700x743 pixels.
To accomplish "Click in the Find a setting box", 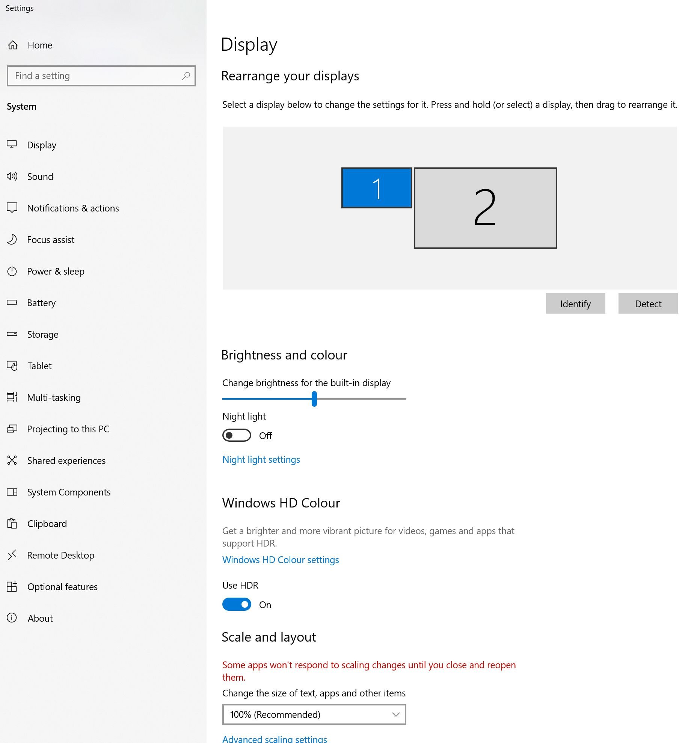I will (101, 76).
